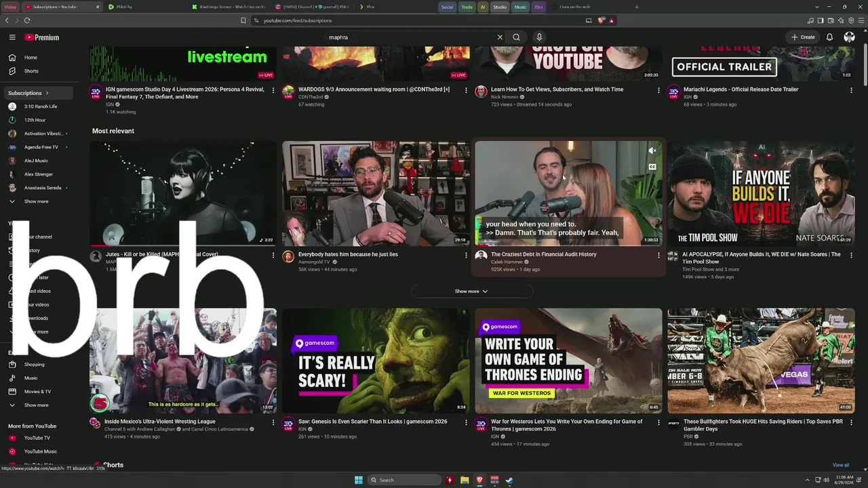The image size is (868, 488).
Task: Open CDNThe3rd channel avatar
Action: click(x=288, y=91)
